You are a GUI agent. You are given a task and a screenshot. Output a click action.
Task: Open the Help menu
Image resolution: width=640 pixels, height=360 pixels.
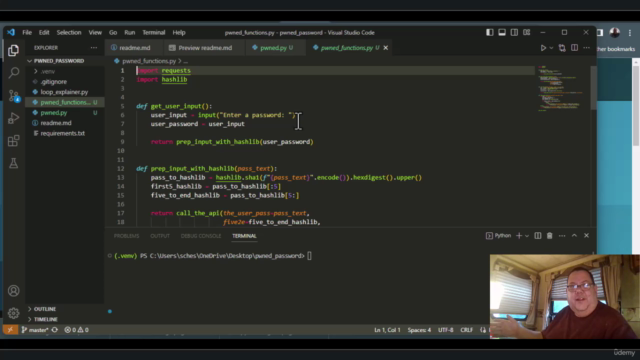(179, 32)
